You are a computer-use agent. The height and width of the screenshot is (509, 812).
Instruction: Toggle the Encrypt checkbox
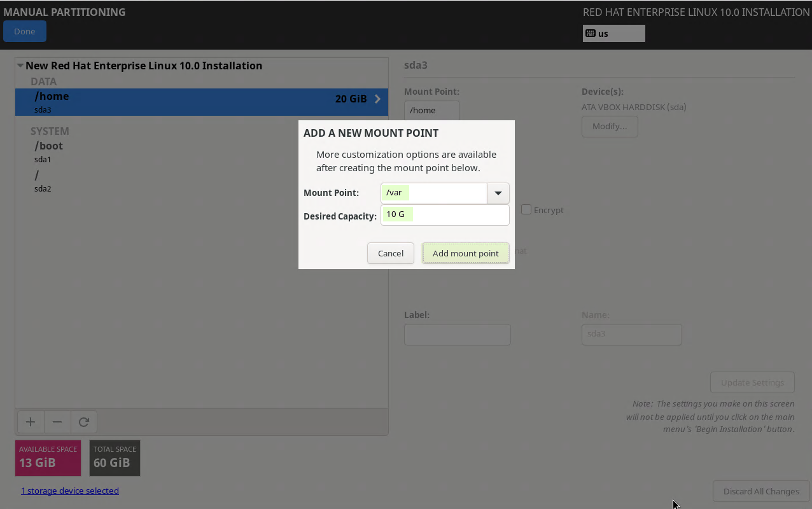pyautogui.click(x=526, y=209)
